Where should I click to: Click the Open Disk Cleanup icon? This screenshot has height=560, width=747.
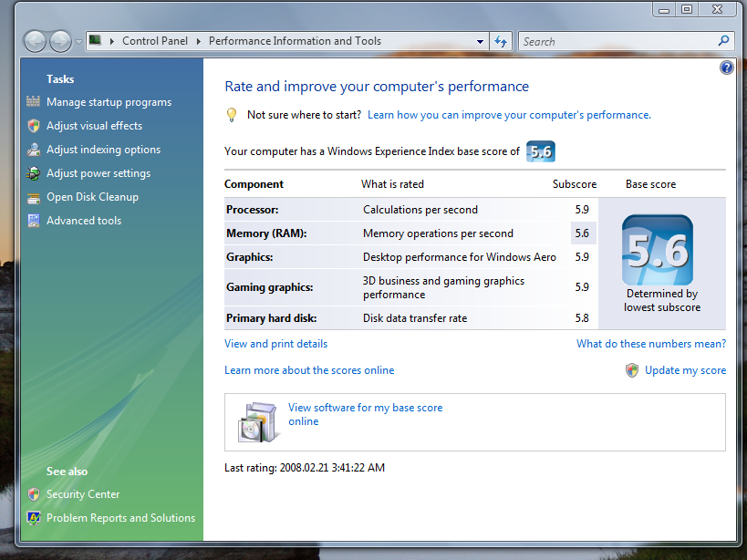(34, 197)
